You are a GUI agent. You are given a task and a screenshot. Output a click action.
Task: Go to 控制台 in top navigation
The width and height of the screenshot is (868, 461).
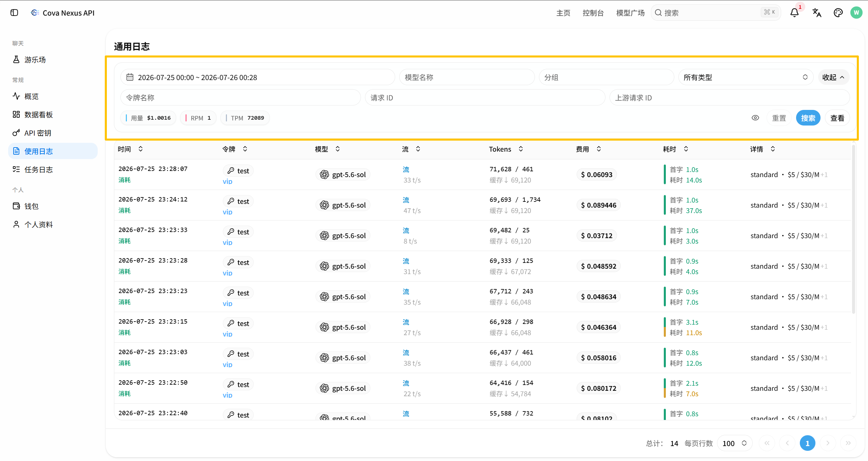(x=593, y=13)
